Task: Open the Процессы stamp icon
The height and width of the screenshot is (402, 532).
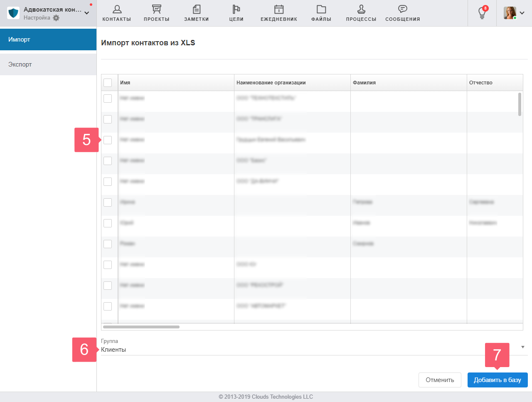Action: 361,9
